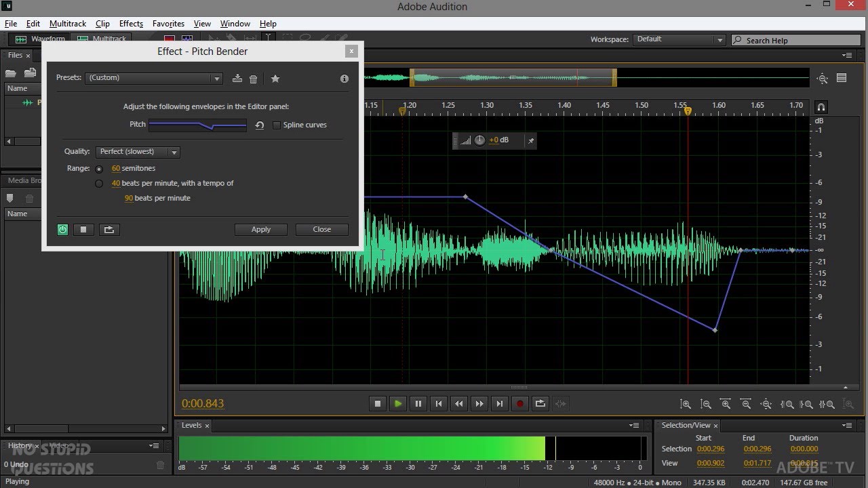Toggle loop playback in transport controls
The width and height of the screenshot is (868, 488).
coord(540,403)
